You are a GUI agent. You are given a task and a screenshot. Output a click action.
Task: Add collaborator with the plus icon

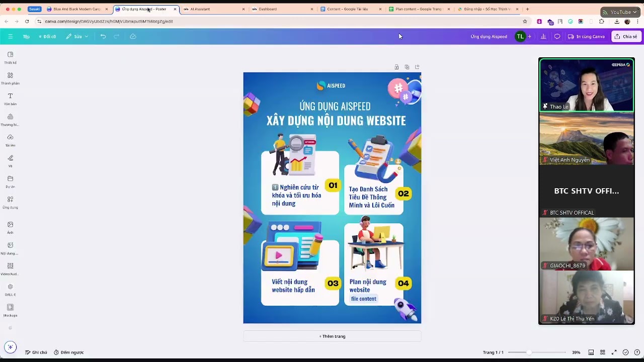pos(529,36)
